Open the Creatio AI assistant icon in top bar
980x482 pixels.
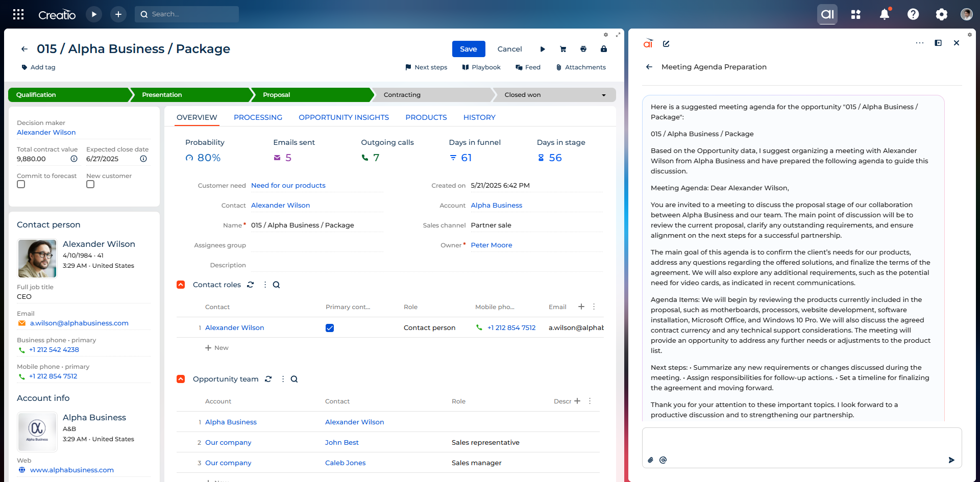point(827,14)
